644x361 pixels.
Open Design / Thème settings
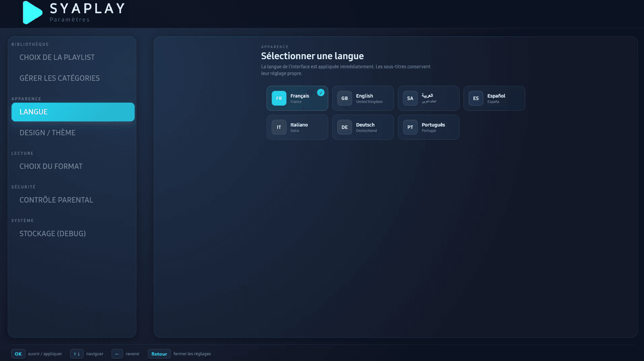click(73, 133)
